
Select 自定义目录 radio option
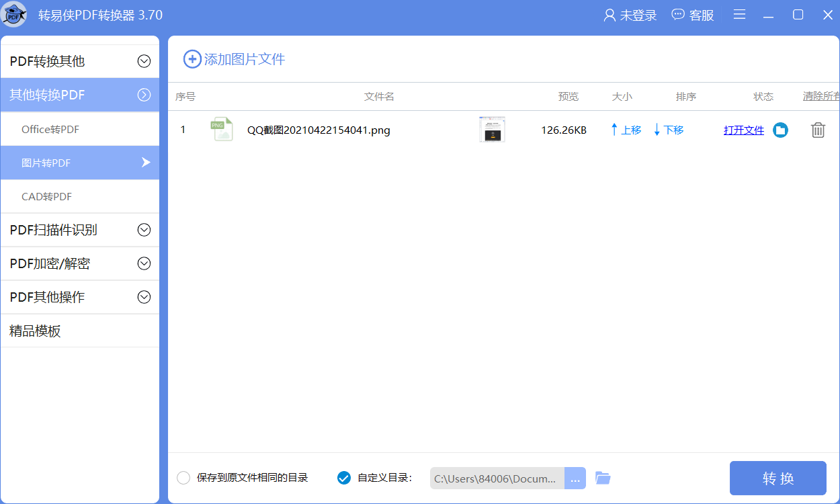point(343,478)
